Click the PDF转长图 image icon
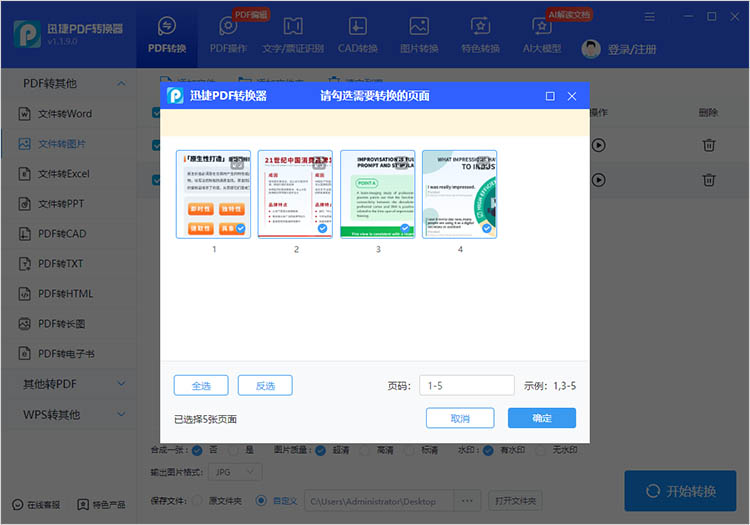The width and height of the screenshot is (750, 525). click(x=24, y=324)
